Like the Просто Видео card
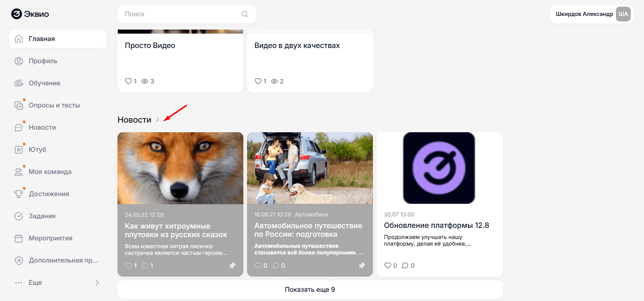 coord(129,81)
